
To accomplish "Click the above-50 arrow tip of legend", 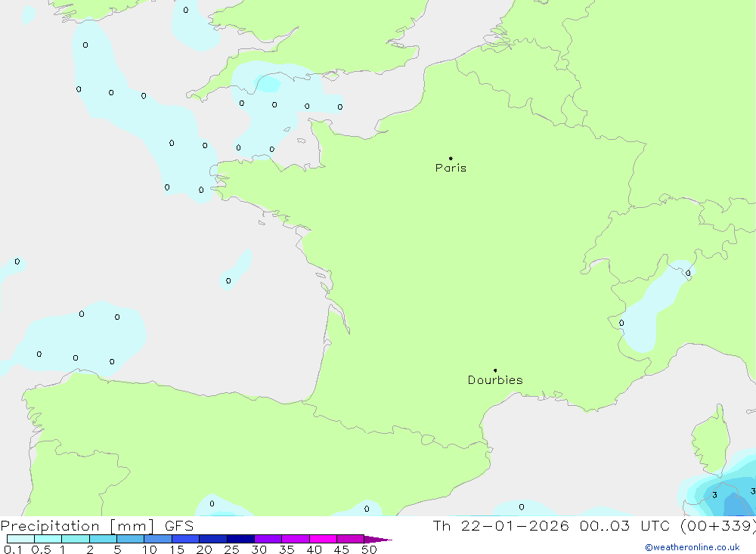I will pyautogui.click(x=379, y=539).
